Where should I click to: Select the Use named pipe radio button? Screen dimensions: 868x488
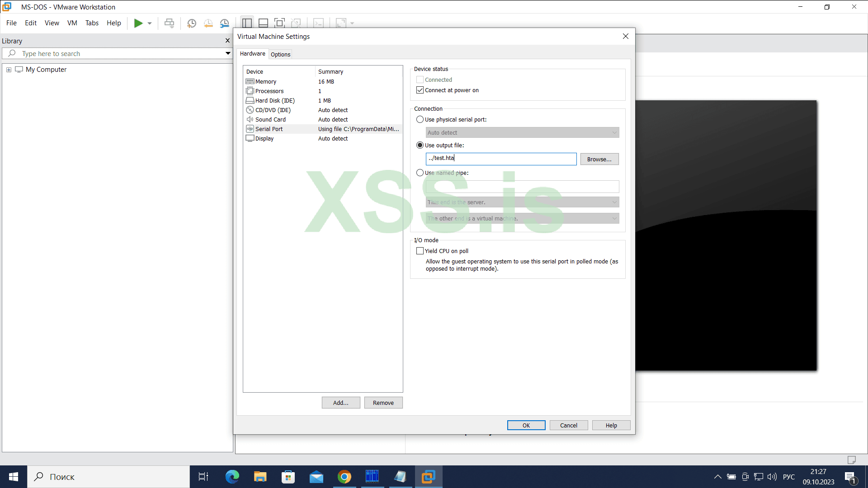click(420, 173)
